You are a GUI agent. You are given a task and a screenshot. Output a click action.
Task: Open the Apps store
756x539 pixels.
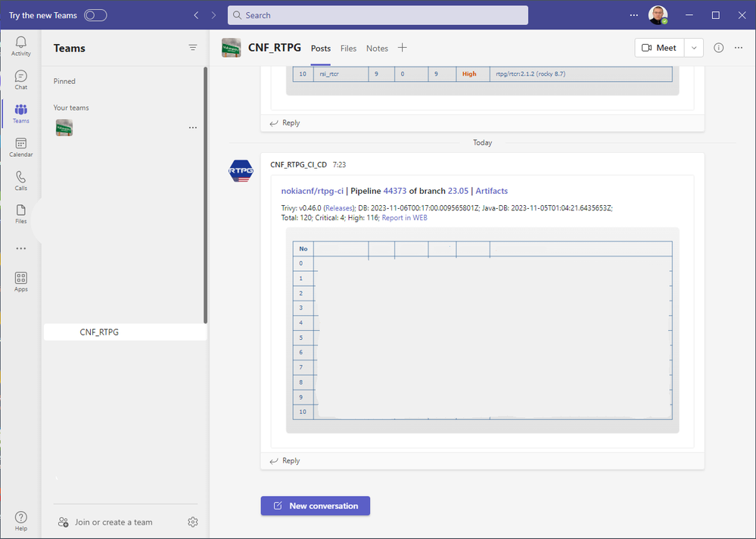[x=20, y=282]
